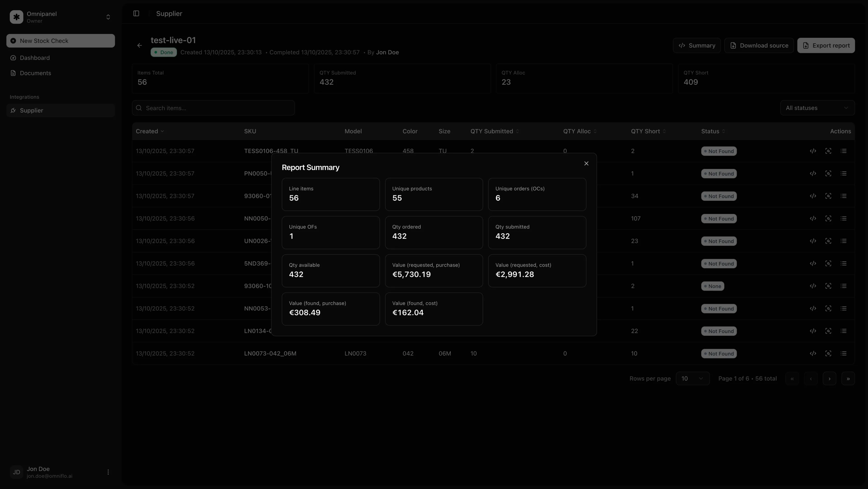This screenshot has width=868, height=489.
Task: Click the Download source button
Action: (759, 45)
